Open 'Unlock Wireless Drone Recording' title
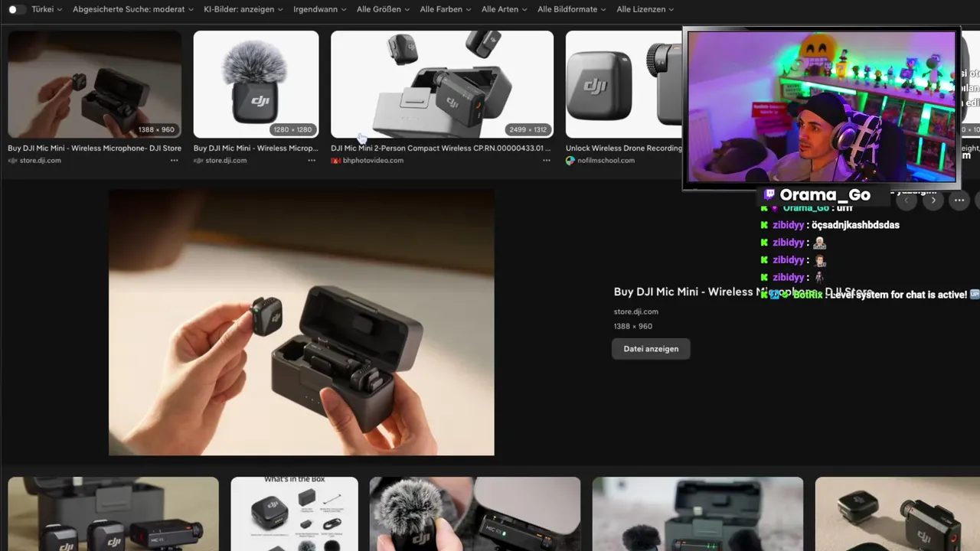Viewport: 980px width, 551px height. pyautogui.click(x=624, y=148)
